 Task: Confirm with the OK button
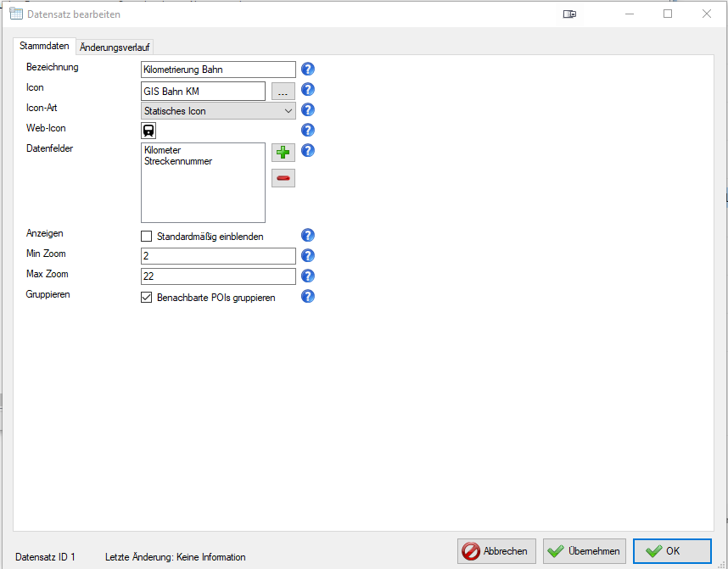click(671, 551)
